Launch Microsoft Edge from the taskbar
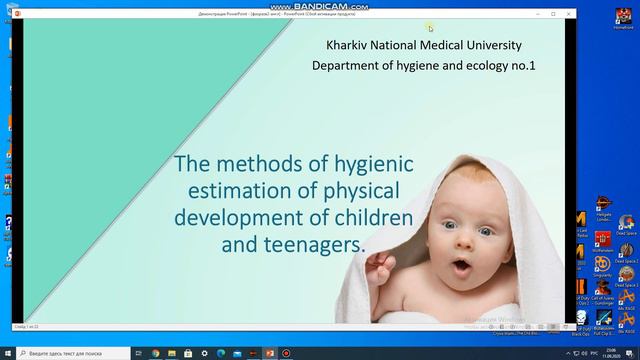 pos(221,353)
